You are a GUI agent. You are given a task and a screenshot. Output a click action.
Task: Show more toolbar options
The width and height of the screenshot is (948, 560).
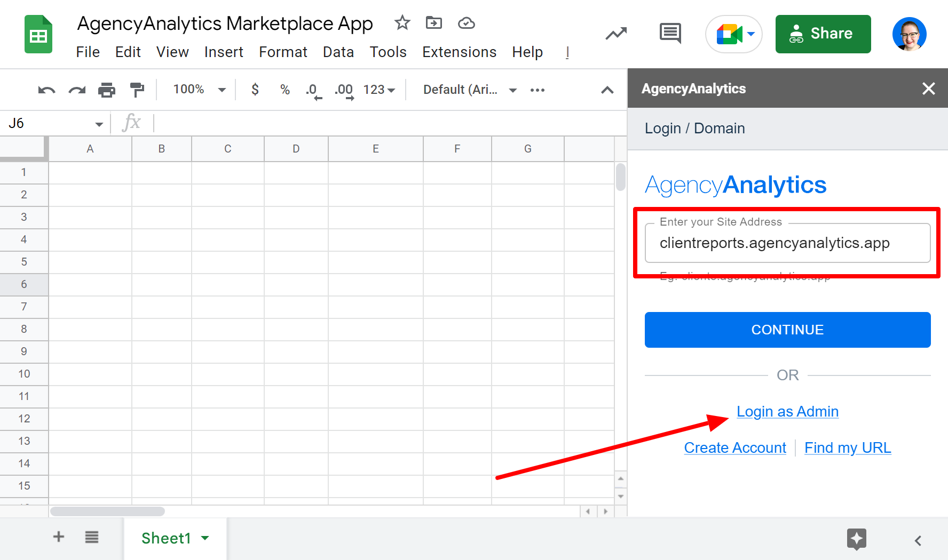point(538,90)
